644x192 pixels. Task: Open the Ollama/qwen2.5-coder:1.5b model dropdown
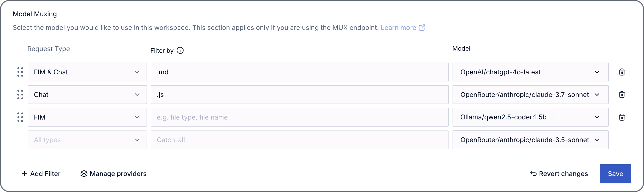530,117
